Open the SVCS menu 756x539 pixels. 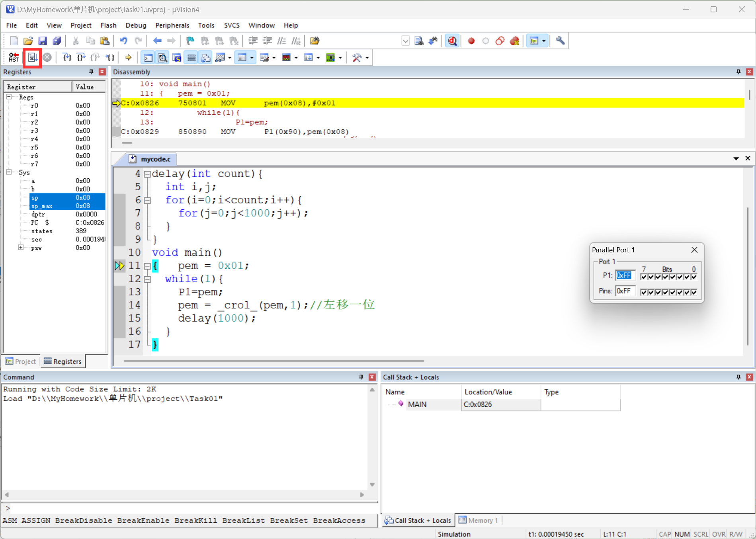point(232,25)
